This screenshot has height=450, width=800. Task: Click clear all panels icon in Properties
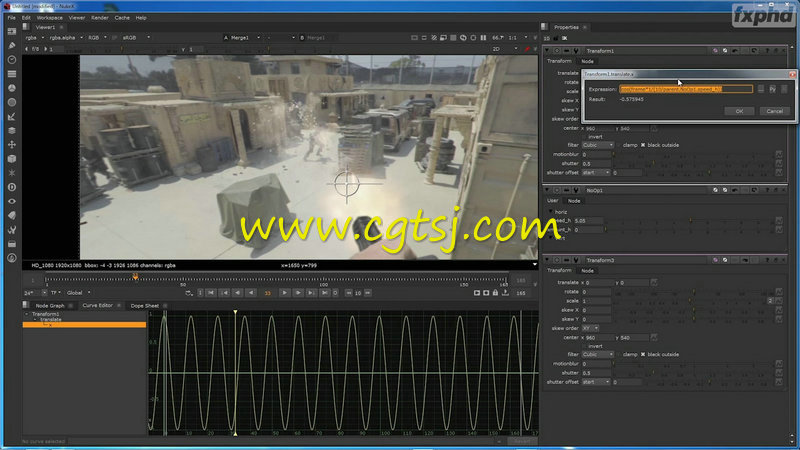[x=564, y=38]
